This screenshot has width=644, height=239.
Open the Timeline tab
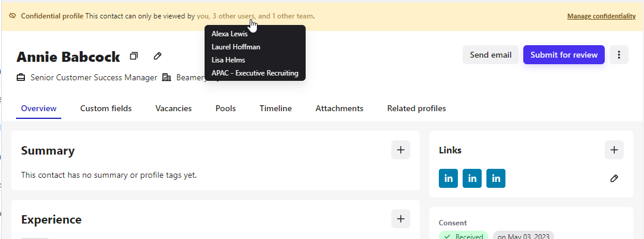[275, 108]
